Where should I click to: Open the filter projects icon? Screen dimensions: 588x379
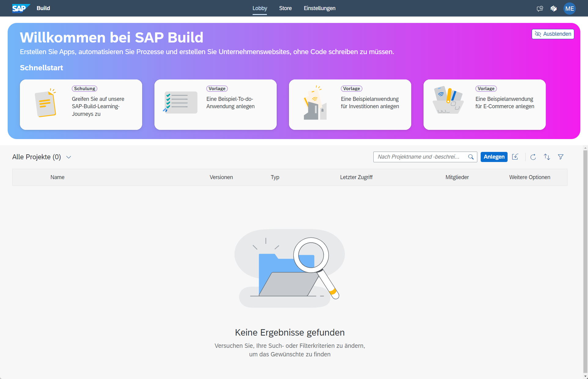point(560,157)
